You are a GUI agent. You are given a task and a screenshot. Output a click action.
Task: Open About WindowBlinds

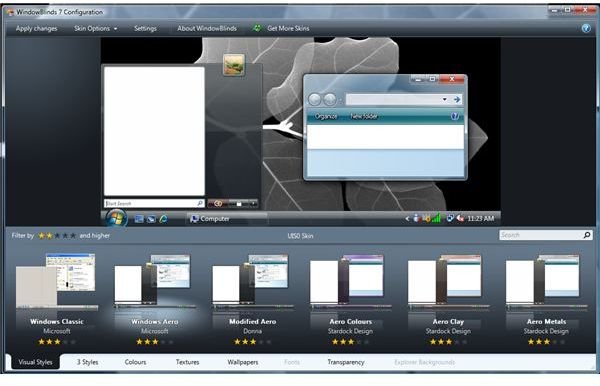pos(207,28)
